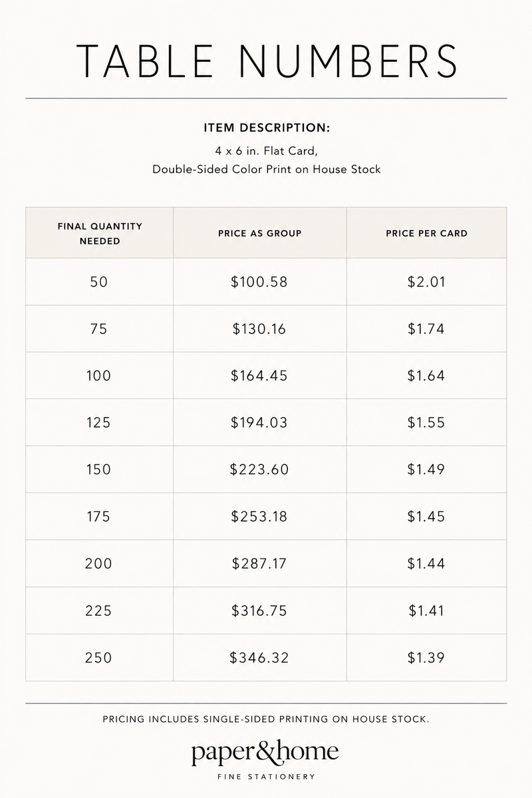
Task: Select the $253.18 group price
Action: (259, 517)
